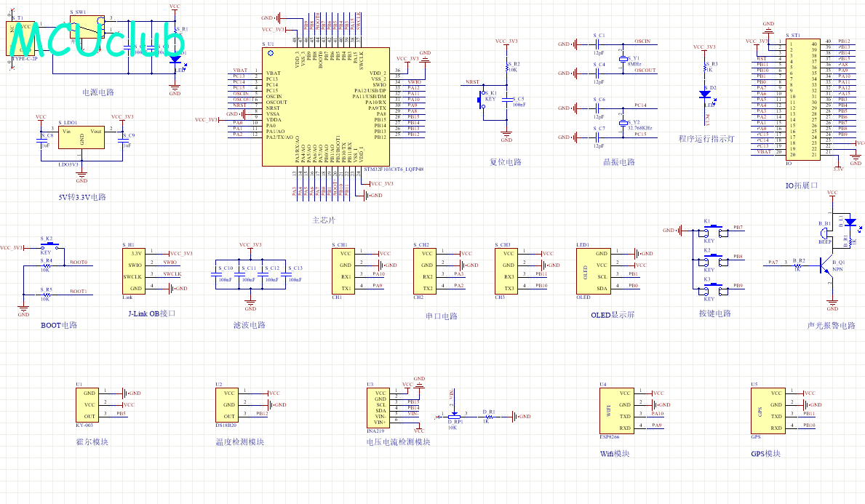Click the S_ST1 IO expansion header
Screen dimensions: 865x504
coord(802,99)
